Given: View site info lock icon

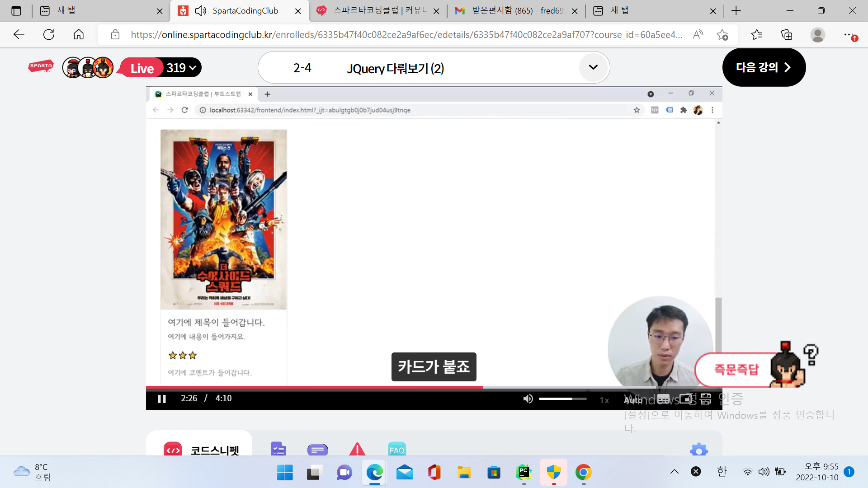Looking at the screenshot, I should pos(115,34).
